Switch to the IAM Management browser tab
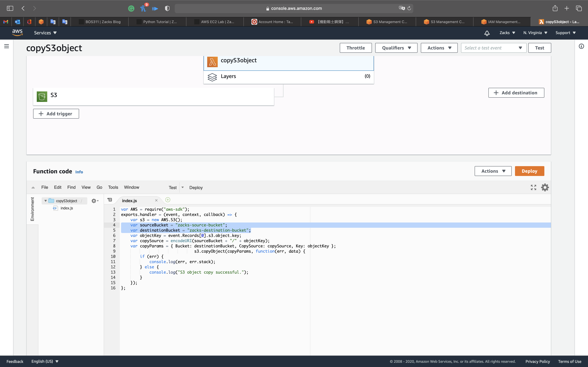The width and height of the screenshot is (588, 367). [502, 22]
